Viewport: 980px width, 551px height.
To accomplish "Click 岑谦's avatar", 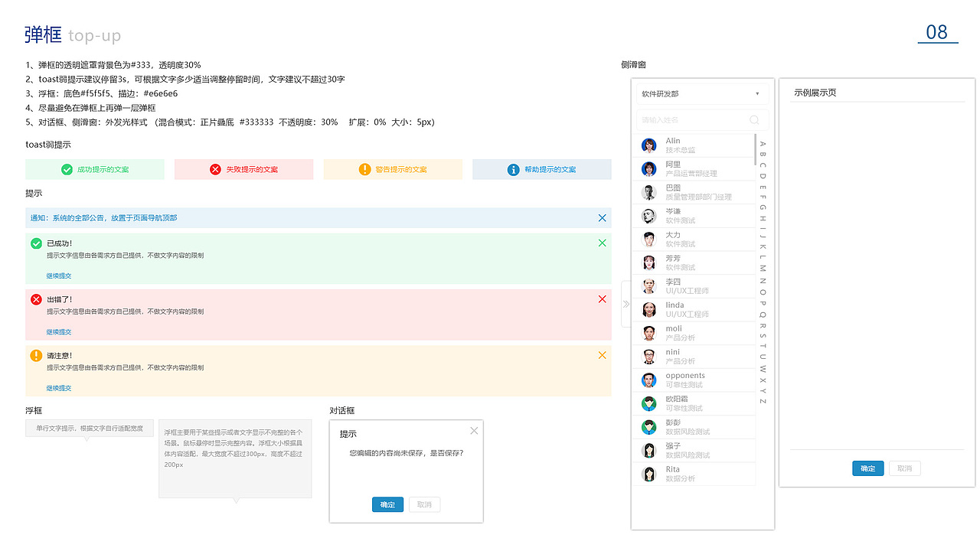I will point(649,216).
